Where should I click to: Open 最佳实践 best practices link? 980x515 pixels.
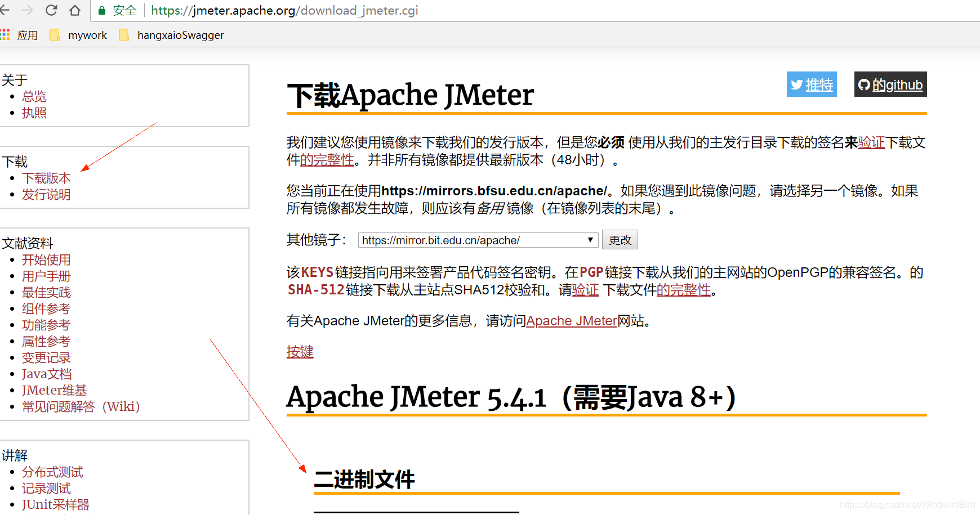click(x=46, y=292)
